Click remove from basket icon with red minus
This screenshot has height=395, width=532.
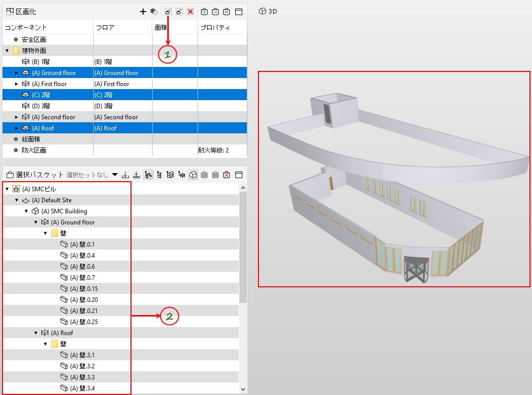[x=216, y=12]
